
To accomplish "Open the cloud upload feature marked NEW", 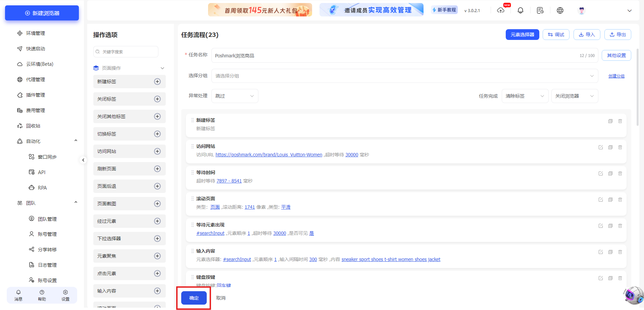I will coord(501,10).
